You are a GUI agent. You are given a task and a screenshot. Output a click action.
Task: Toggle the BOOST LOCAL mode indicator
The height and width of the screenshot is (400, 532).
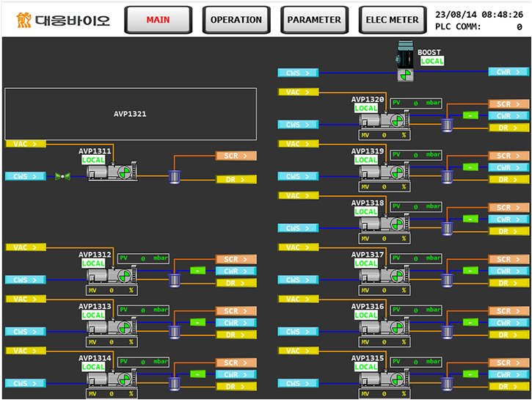(x=432, y=61)
